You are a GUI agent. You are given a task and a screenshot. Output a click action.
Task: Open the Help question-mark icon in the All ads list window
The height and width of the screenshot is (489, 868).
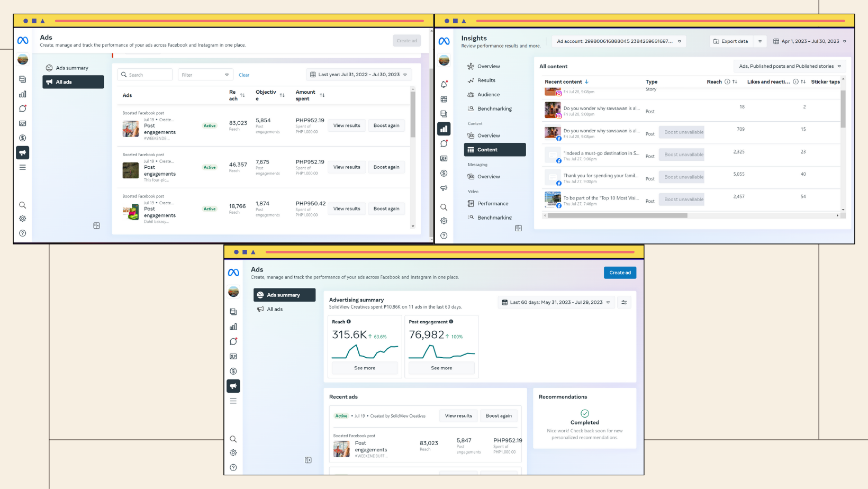(22, 233)
